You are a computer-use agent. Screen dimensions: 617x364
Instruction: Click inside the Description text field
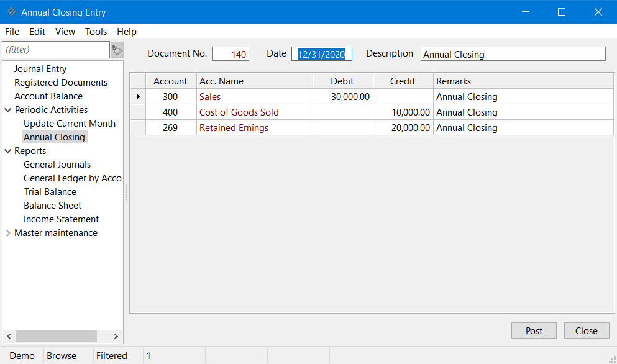pos(513,54)
